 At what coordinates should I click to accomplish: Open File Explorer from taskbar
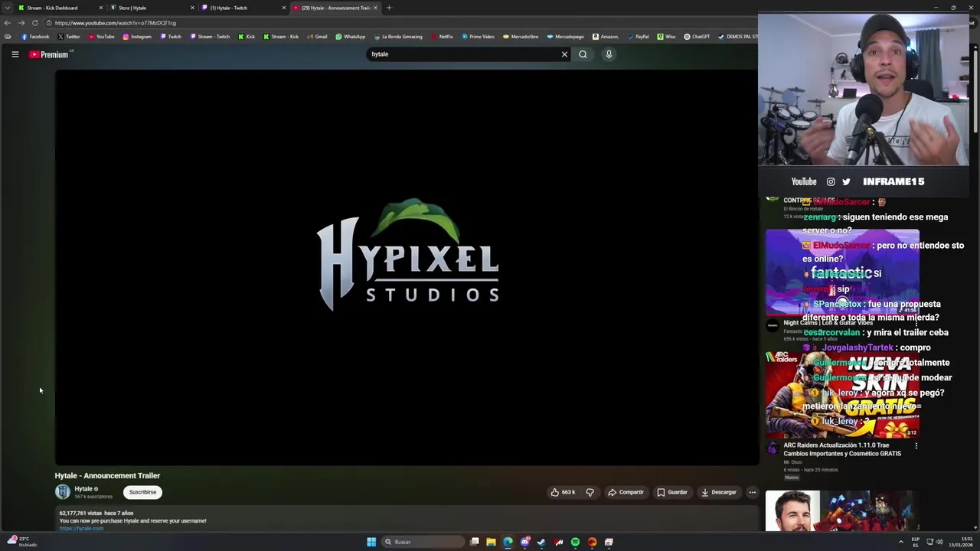tap(491, 542)
